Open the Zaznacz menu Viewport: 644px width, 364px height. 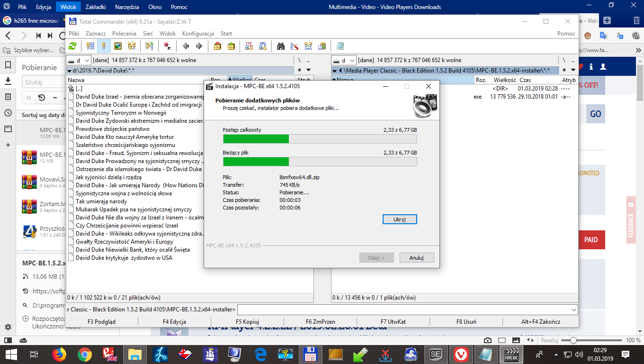click(x=96, y=34)
